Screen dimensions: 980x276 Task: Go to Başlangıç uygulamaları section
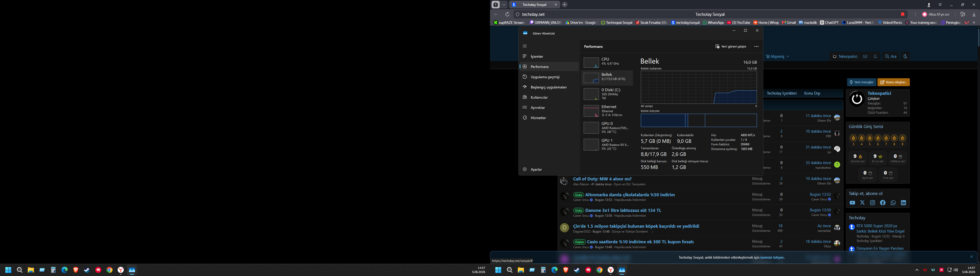pyautogui.click(x=549, y=87)
